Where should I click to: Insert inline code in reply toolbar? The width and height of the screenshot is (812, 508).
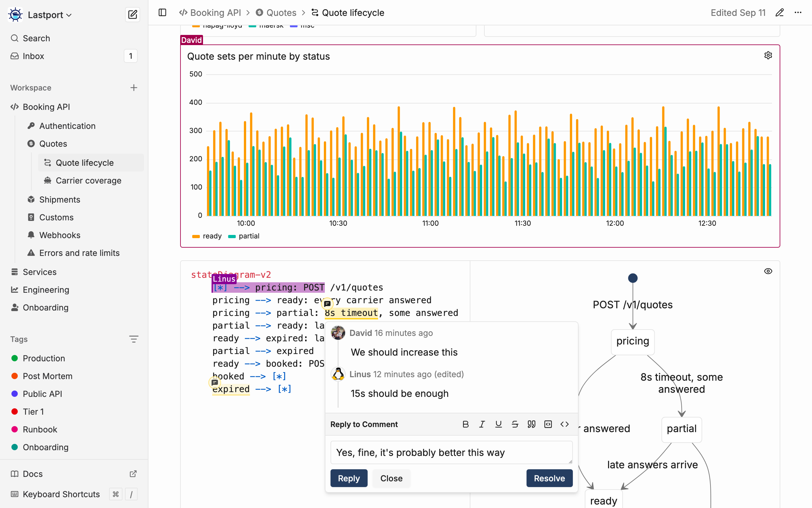[564, 424]
